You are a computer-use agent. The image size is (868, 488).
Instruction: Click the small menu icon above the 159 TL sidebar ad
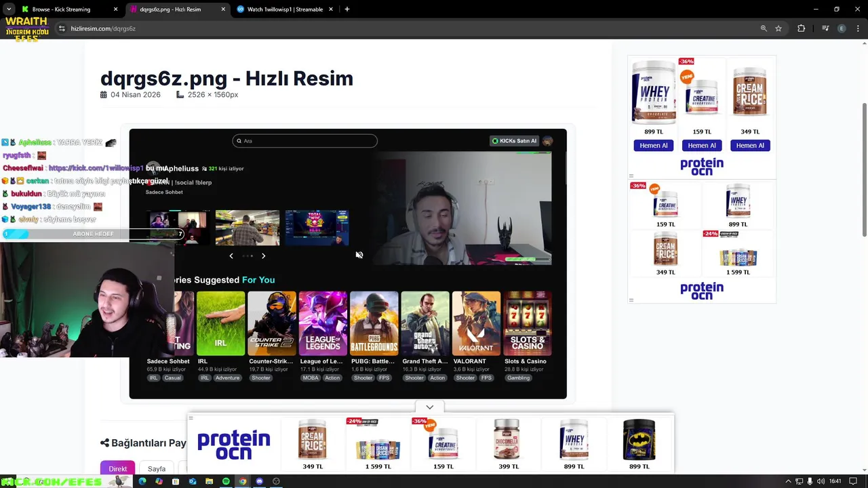click(x=631, y=176)
